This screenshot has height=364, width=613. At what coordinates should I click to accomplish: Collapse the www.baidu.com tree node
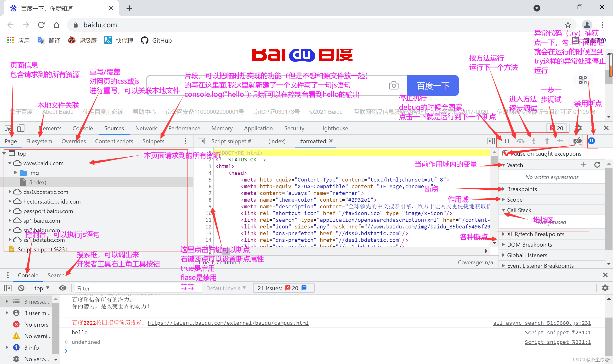[x=10, y=163]
